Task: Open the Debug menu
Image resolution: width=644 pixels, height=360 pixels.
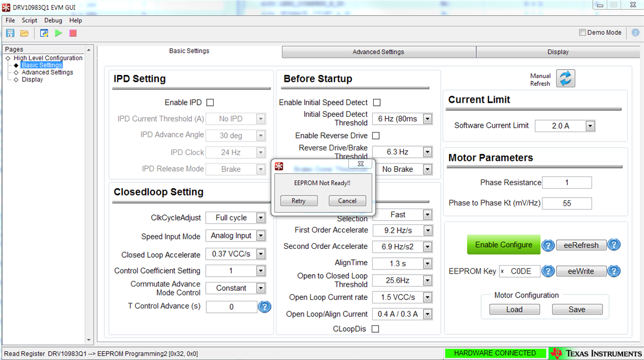Action: pyautogui.click(x=53, y=20)
